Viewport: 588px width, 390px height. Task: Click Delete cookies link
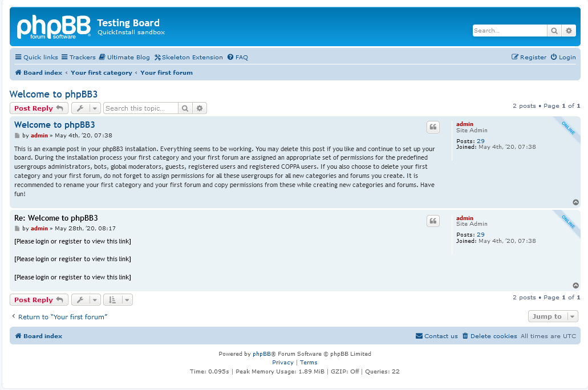[490, 336]
